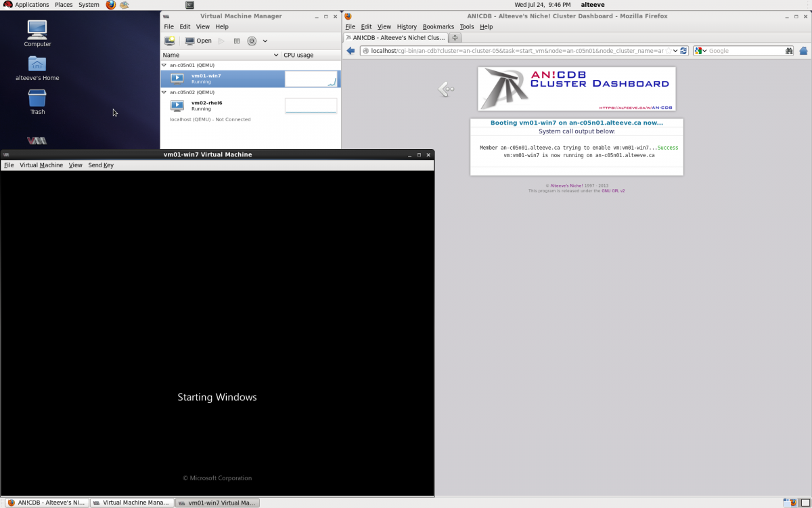
Task: Open the Send Key menu
Action: pos(101,165)
